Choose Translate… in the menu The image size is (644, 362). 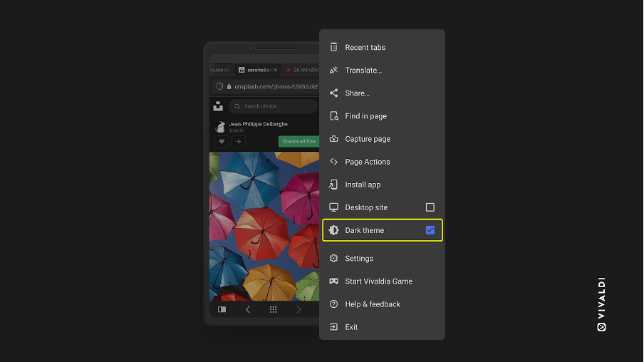363,71
